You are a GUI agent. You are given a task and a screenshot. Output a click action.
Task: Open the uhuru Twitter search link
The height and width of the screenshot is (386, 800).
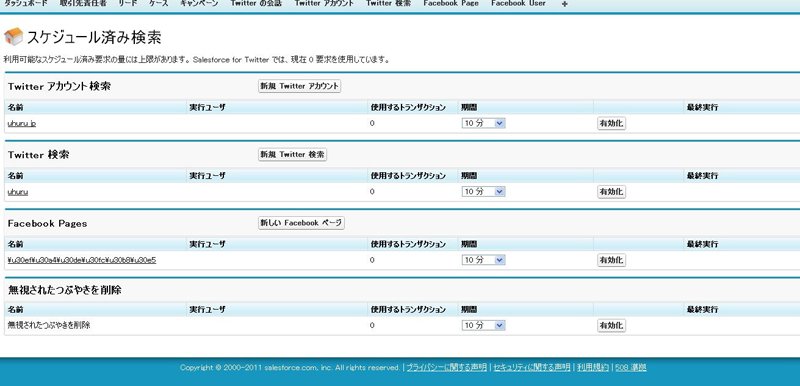point(18,192)
